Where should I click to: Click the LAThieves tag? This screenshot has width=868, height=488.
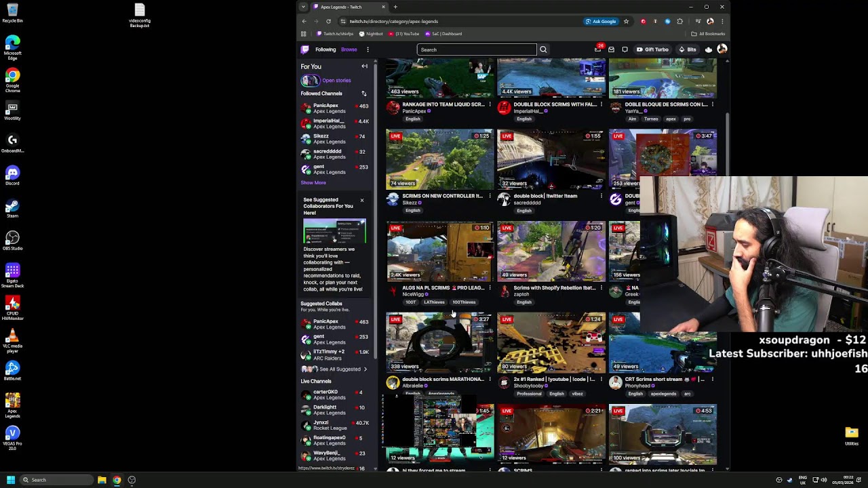point(434,302)
